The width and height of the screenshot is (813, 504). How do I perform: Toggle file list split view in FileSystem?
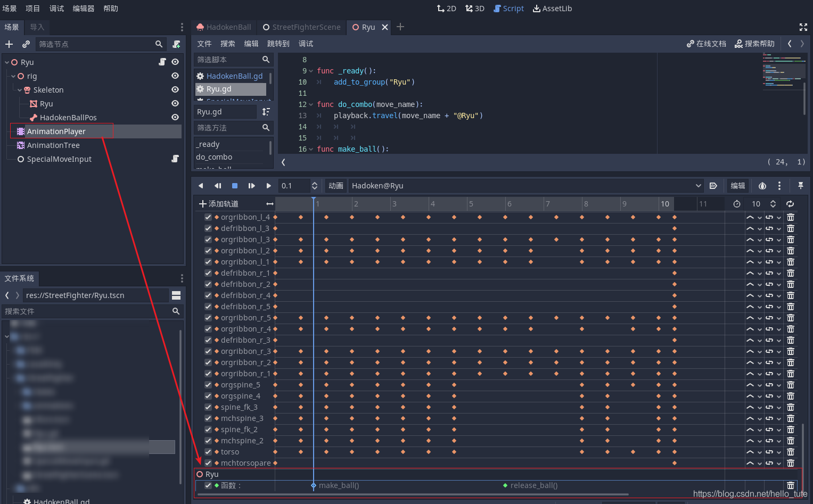pos(176,295)
